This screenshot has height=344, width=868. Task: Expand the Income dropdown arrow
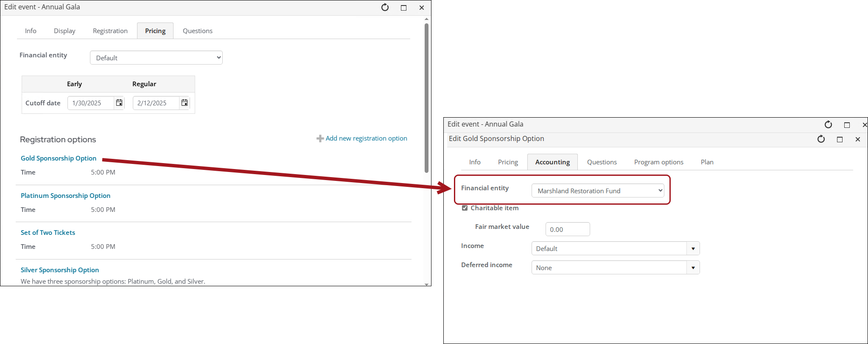coord(693,248)
